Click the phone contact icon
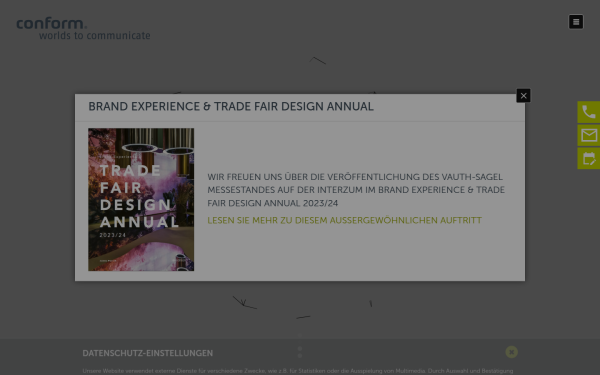Image resolution: width=600 pixels, height=375 pixels. click(589, 112)
